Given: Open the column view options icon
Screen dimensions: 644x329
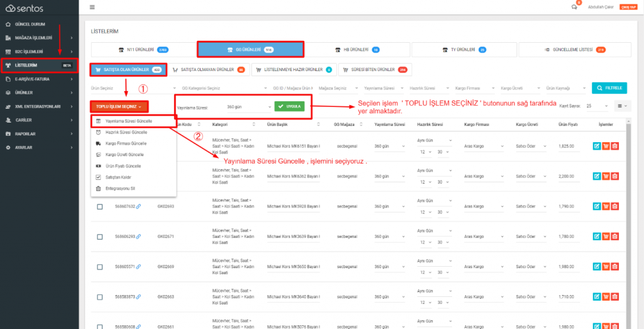Looking at the screenshot, I should point(621,106).
